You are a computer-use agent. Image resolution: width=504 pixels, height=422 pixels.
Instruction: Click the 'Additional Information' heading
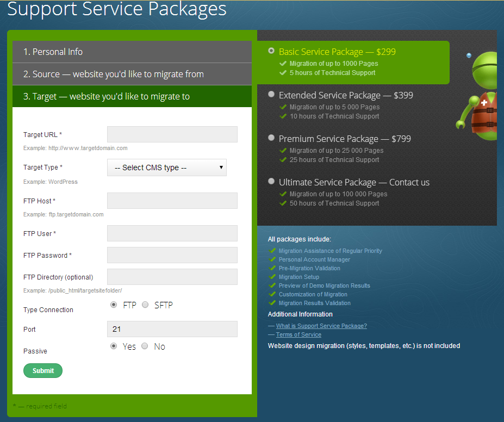pos(300,314)
